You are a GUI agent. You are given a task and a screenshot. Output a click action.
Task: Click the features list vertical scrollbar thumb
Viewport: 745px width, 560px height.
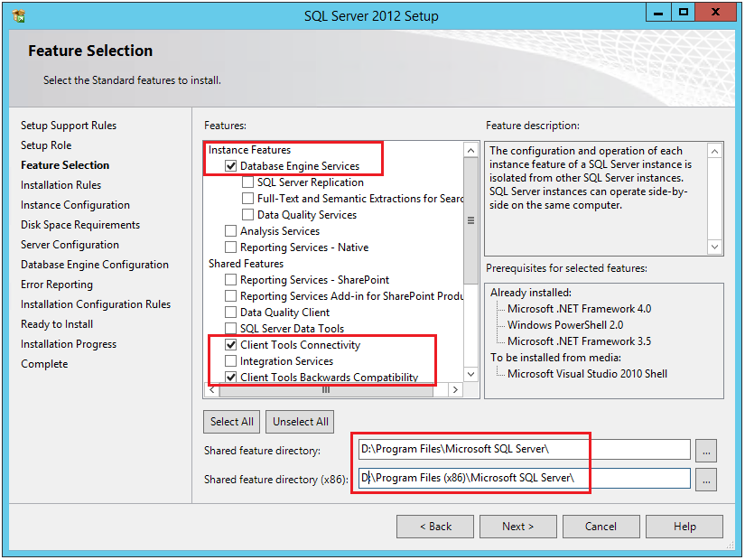click(x=470, y=220)
